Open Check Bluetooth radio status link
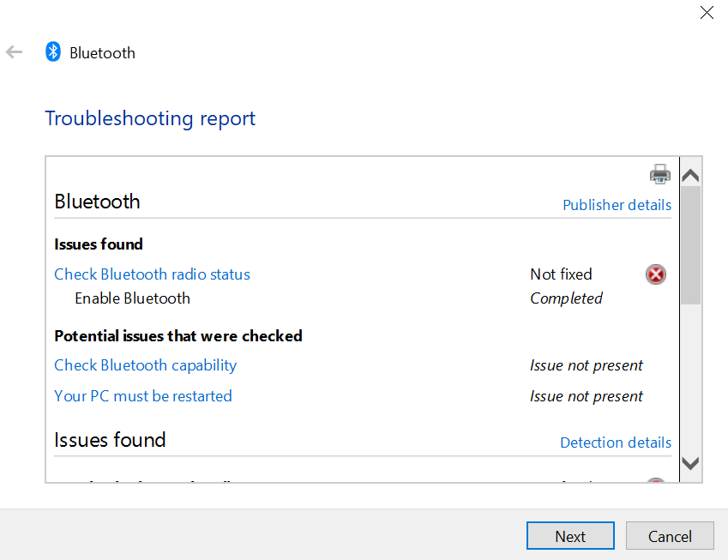This screenshot has height=560, width=728. [153, 274]
